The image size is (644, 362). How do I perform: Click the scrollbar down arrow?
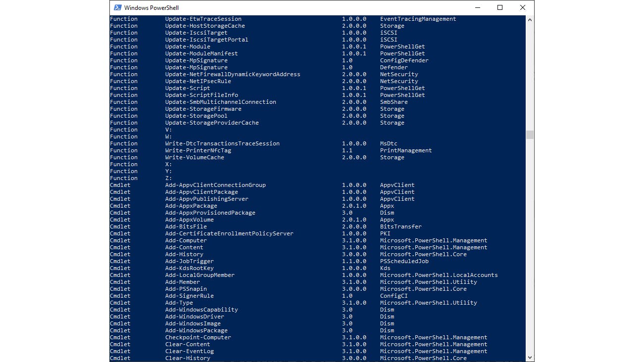click(x=530, y=357)
